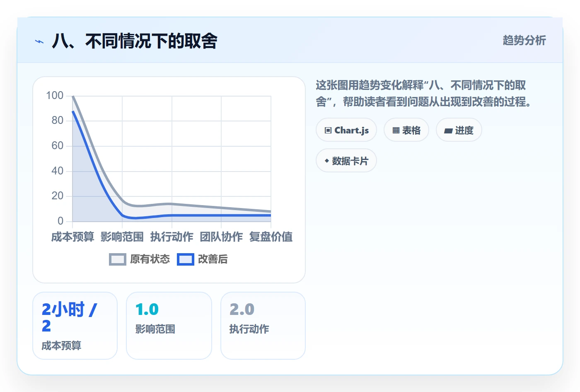Image resolution: width=580 pixels, height=392 pixels.
Task: Click the diamond icon on 数据卡片 tag
Action: click(x=327, y=161)
